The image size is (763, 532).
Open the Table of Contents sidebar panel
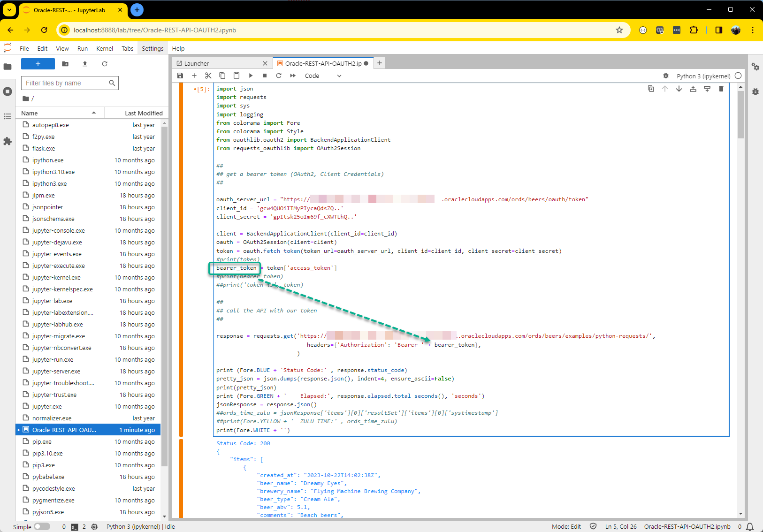8,116
